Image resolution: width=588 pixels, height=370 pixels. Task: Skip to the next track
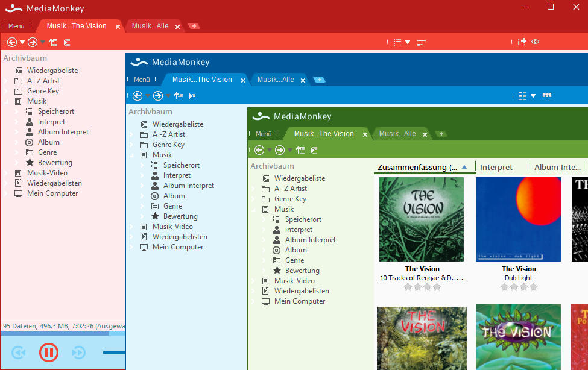(79, 353)
